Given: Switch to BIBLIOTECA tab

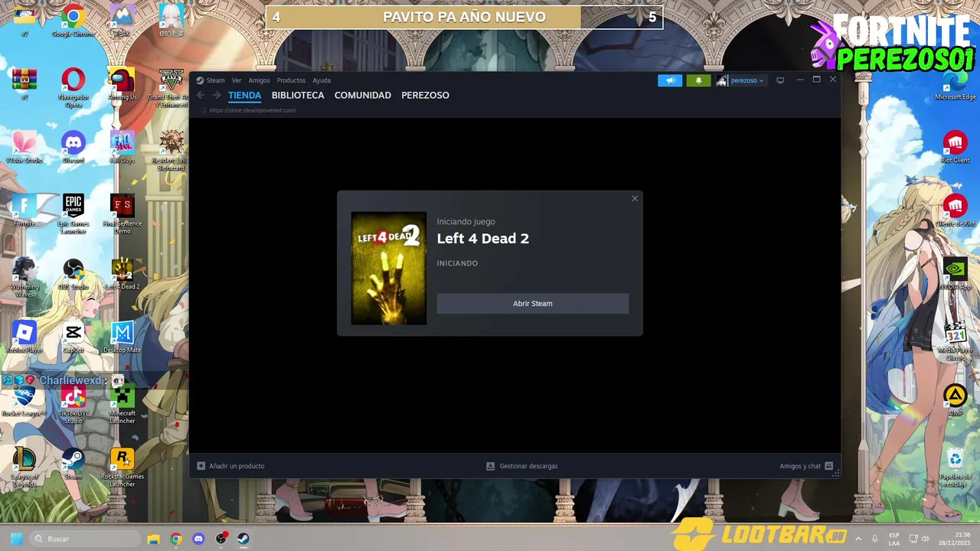Looking at the screenshot, I should coord(298,96).
